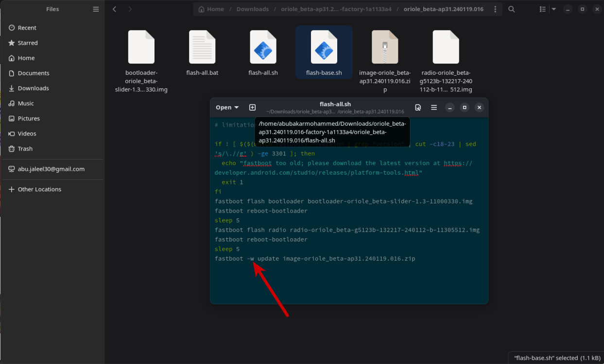
Task: Open the Files sidebar hamburger menu
Action: click(x=96, y=9)
